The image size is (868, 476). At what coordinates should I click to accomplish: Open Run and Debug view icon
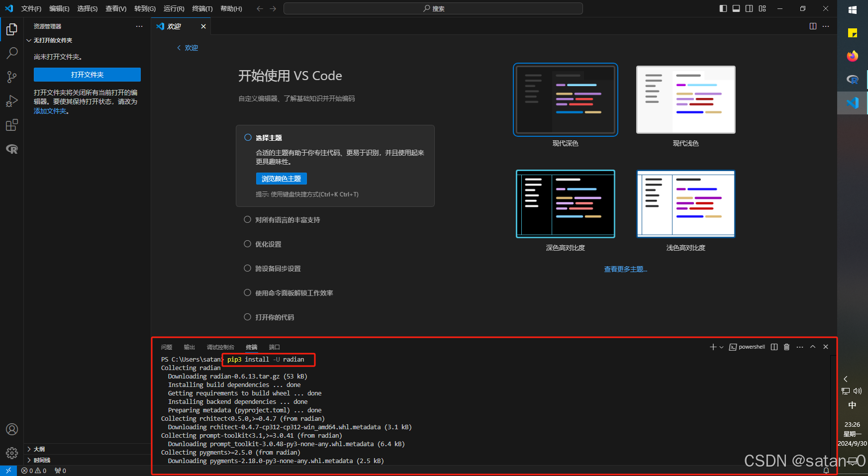point(12,101)
